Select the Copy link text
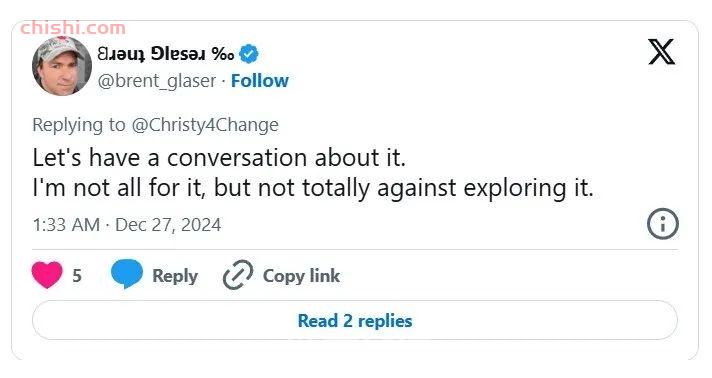 301,276
